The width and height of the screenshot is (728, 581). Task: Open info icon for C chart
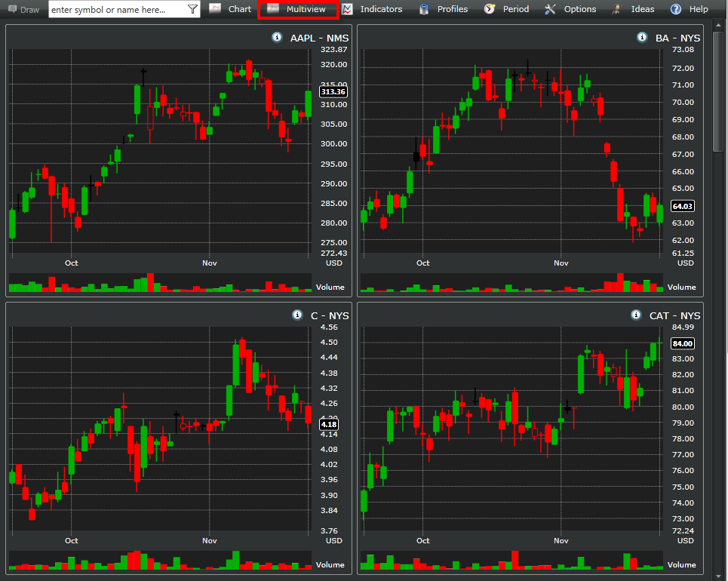click(297, 315)
